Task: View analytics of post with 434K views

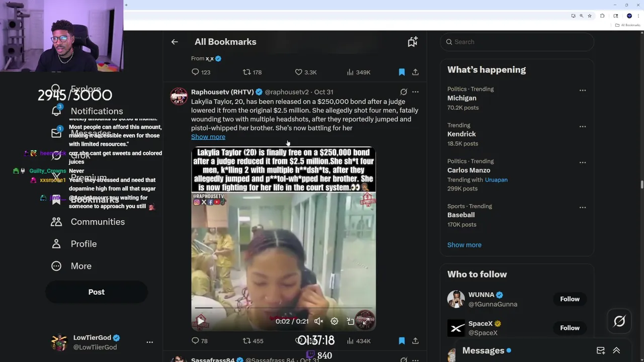Action: click(359, 341)
